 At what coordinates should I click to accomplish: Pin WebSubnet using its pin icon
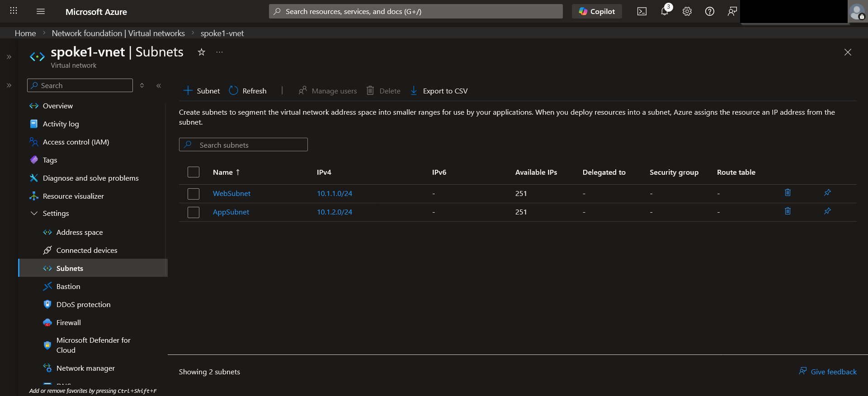click(827, 192)
